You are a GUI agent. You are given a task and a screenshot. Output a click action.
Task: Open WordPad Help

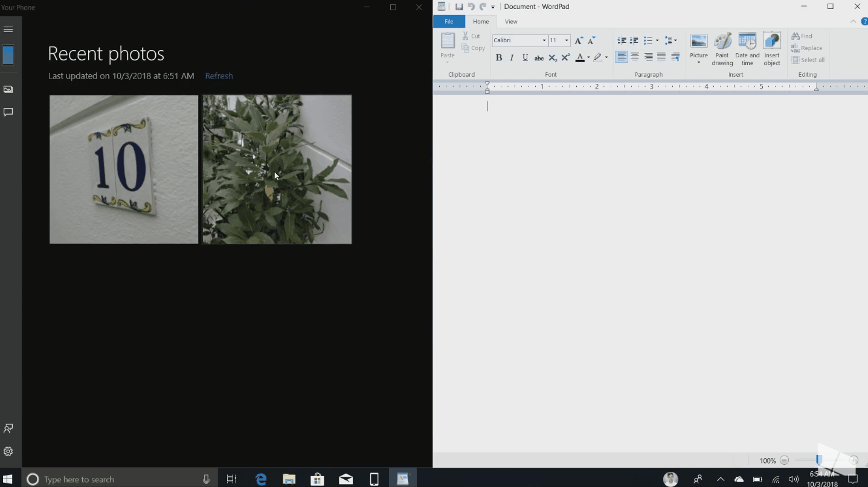[864, 22]
